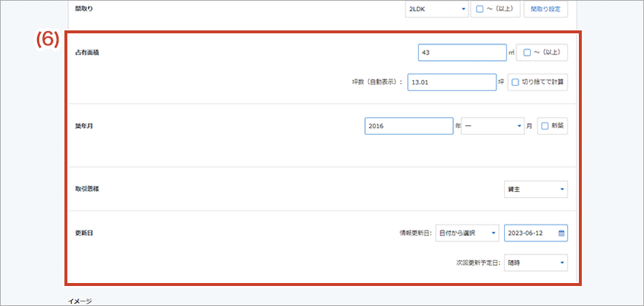This screenshot has height=306, width=644.
Task: Open the calendar icon in date field
Action: pyautogui.click(x=561, y=233)
